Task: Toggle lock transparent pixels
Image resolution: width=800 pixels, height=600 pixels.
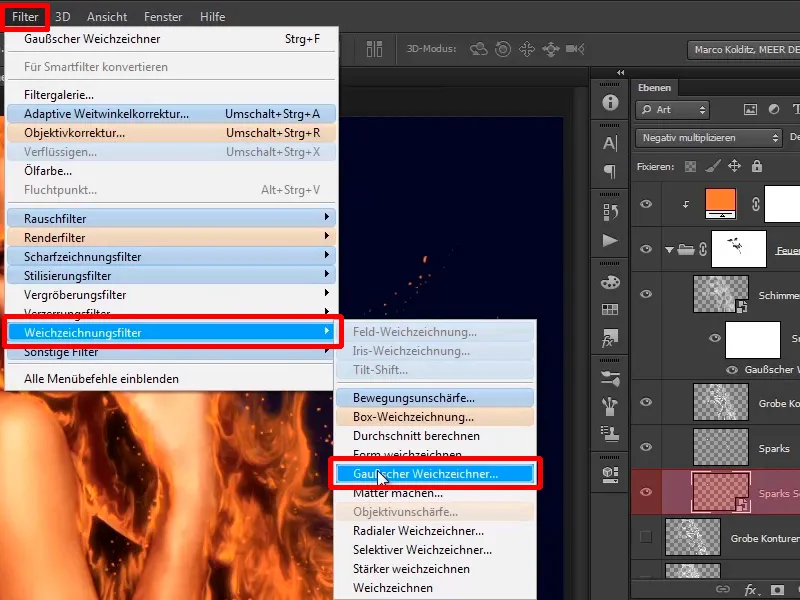Action: tap(690, 166)
